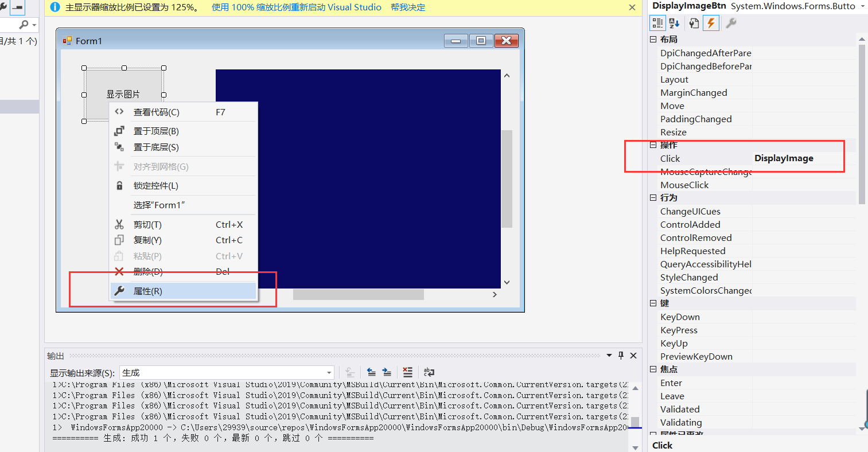Viewport: 868px width, 452px height.
Task: Open the component selector dropdown for DisplayImageBtn
Action: [x=862, y=6]
